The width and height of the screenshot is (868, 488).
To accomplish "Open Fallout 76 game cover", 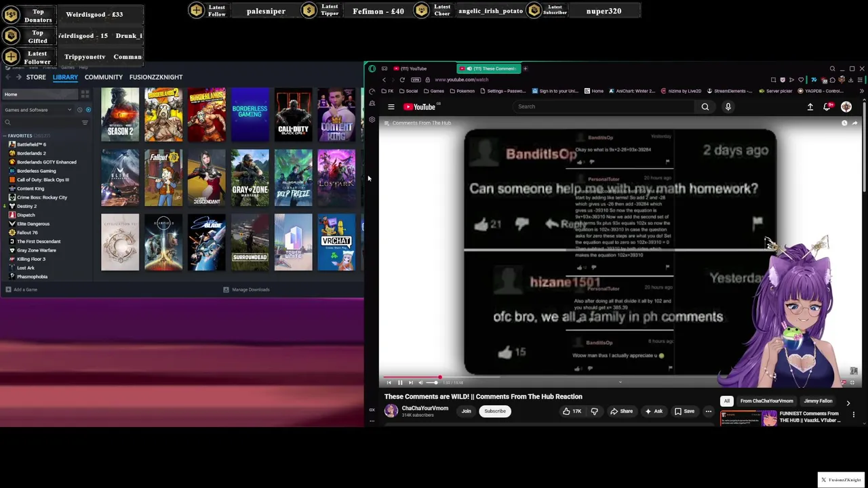I will coord(163,178).
